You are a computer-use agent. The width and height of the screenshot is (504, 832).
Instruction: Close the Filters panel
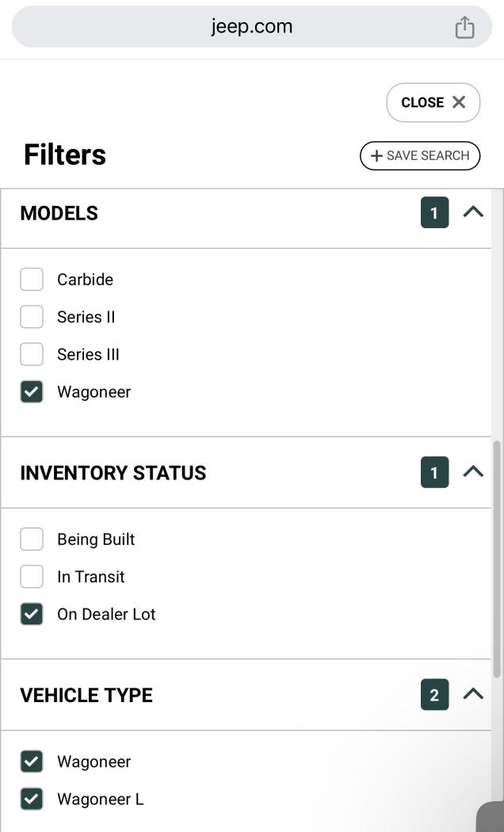coord(433,102)
